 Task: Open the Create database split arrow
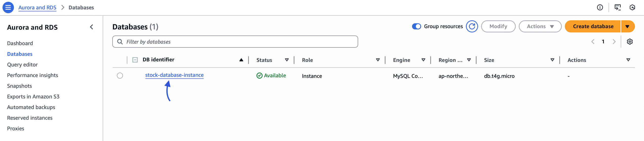point(627,26)
